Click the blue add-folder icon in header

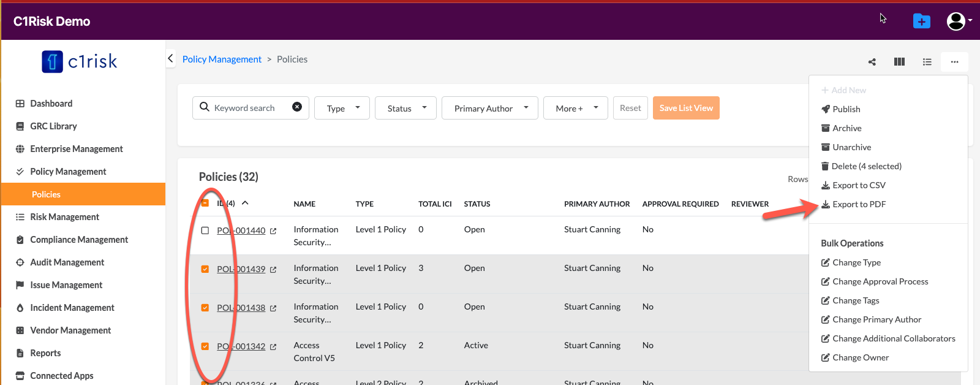pyautogui.click(x=921, y=21)
